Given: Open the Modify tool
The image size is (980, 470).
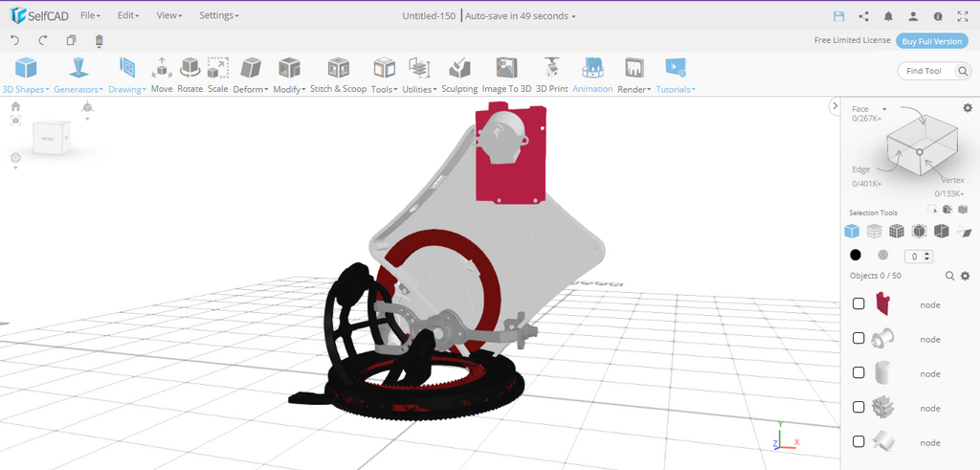Looking at the screenshot, I should [x=289, y=76].
